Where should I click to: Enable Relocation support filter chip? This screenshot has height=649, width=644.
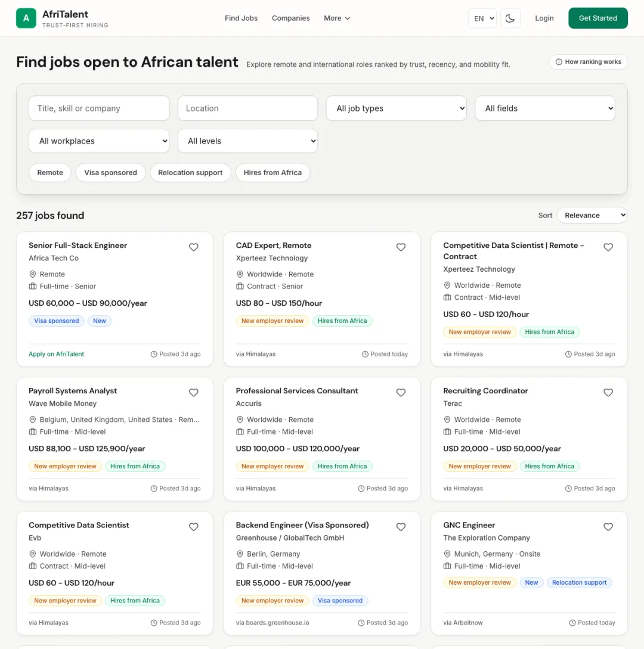pyautogui.click(x=190, y=173)
